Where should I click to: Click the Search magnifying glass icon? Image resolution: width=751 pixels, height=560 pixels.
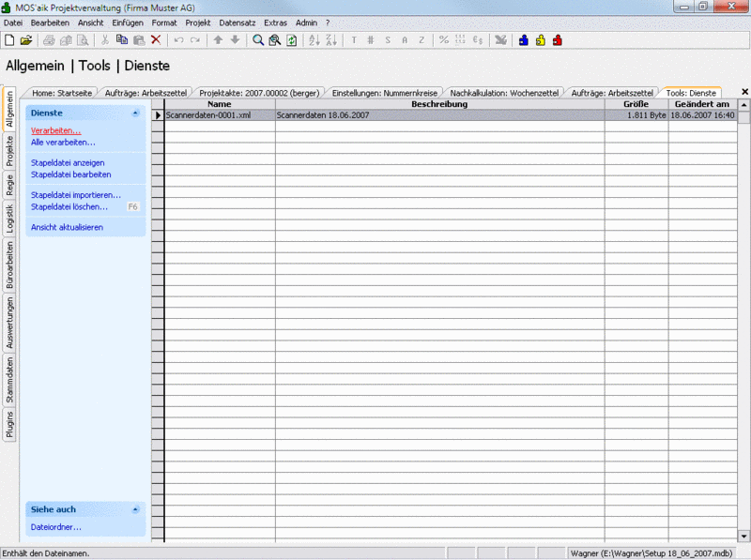257,40
